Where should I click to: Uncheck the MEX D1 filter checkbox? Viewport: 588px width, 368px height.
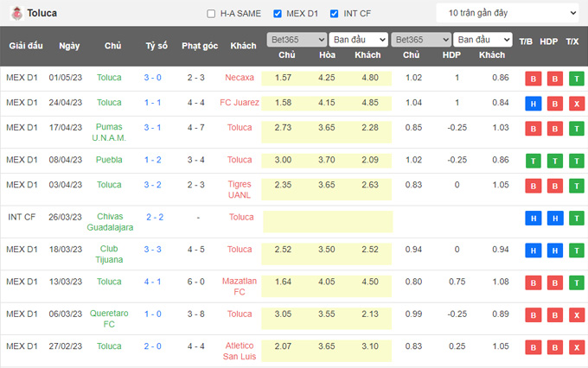tap(278, 14)
